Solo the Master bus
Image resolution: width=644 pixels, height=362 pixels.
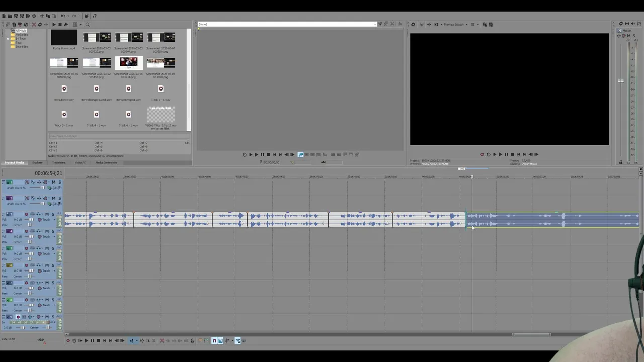[634, 36]
